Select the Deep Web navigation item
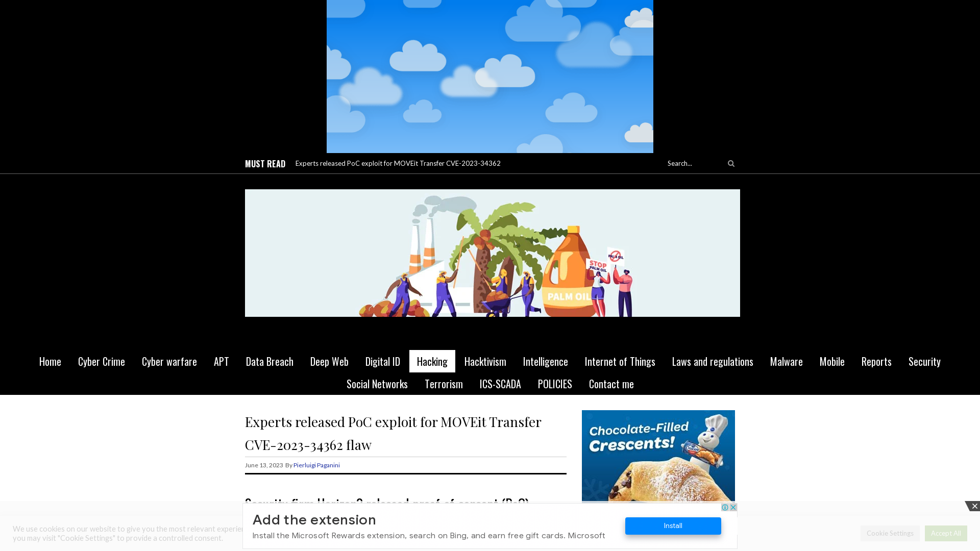The height and width of the screenshot is (551, 980). 329,361
